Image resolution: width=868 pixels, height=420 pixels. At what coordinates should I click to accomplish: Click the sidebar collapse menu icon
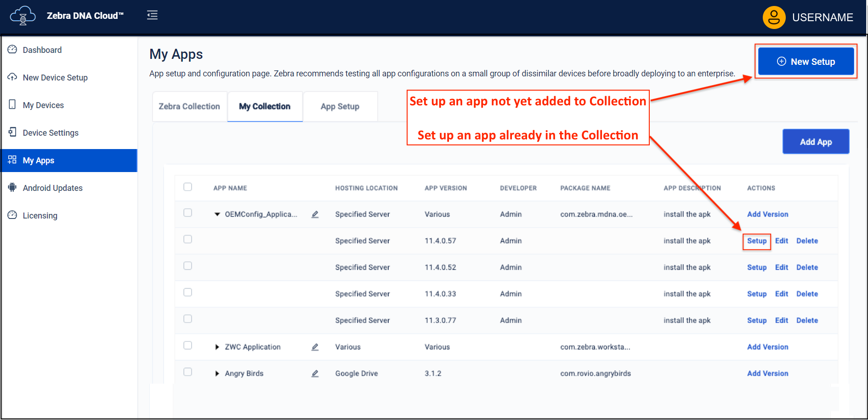point(152,15)
